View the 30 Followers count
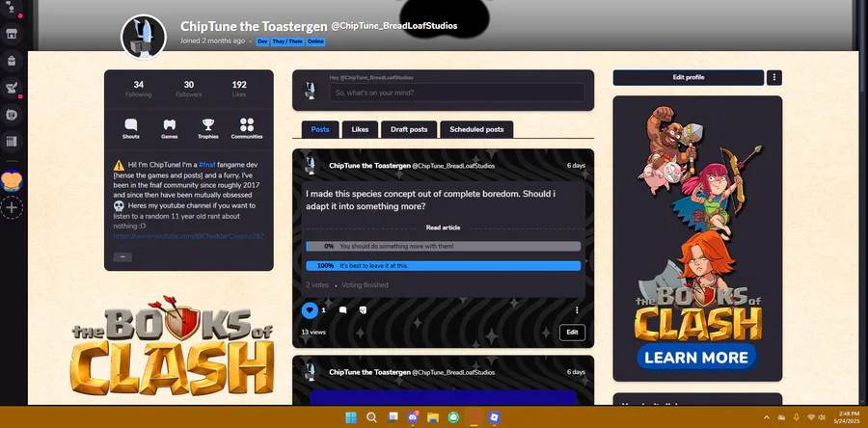The width and height of the screenshot is (868, 428). [189, 89]
